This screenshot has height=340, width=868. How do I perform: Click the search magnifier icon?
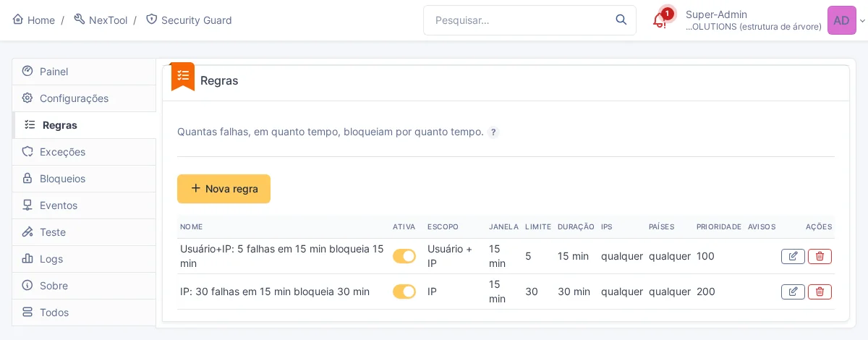[621, 20]
